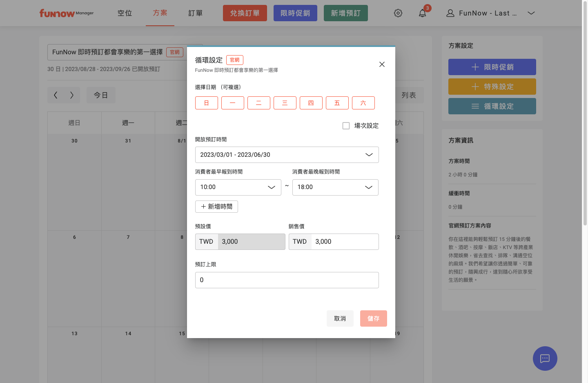This screenshot has height=383, width=588.
Task: Click calendar date 31
Action: [x=128, y=141]
